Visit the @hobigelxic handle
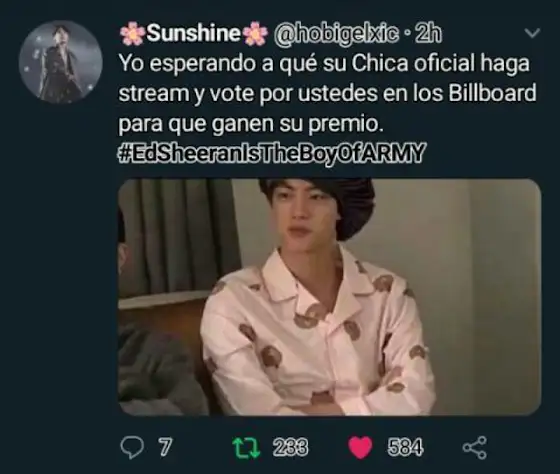 (336, 34)
